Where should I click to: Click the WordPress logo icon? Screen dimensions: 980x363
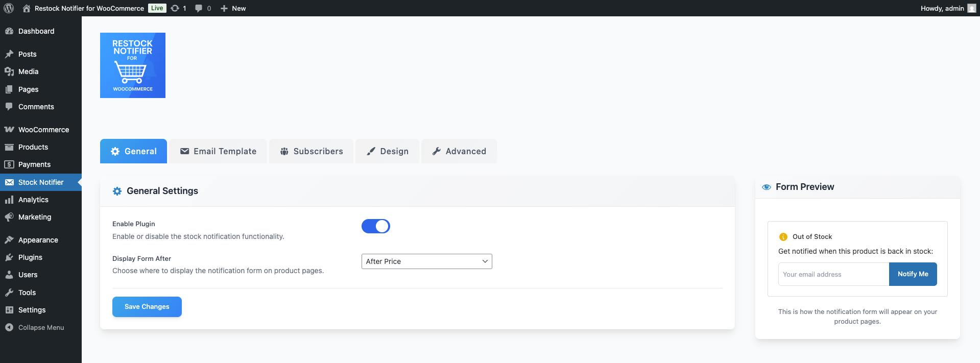click(x=9, y=8)
